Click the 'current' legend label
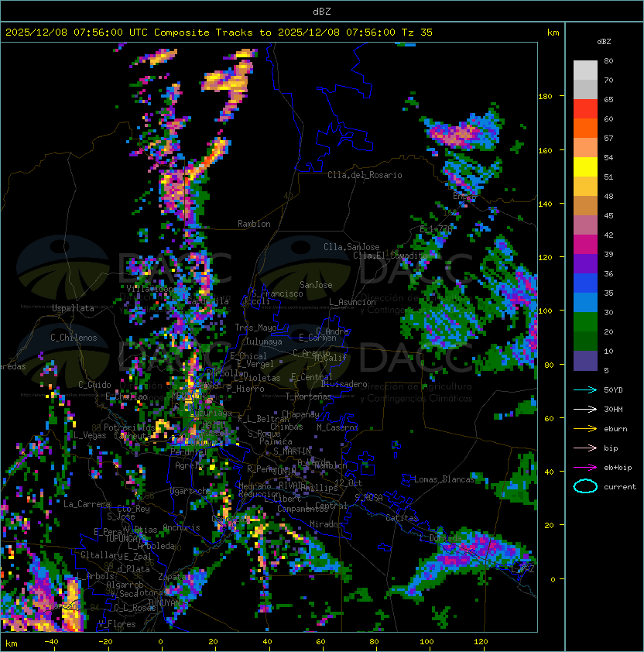 (x=620, y=487)
